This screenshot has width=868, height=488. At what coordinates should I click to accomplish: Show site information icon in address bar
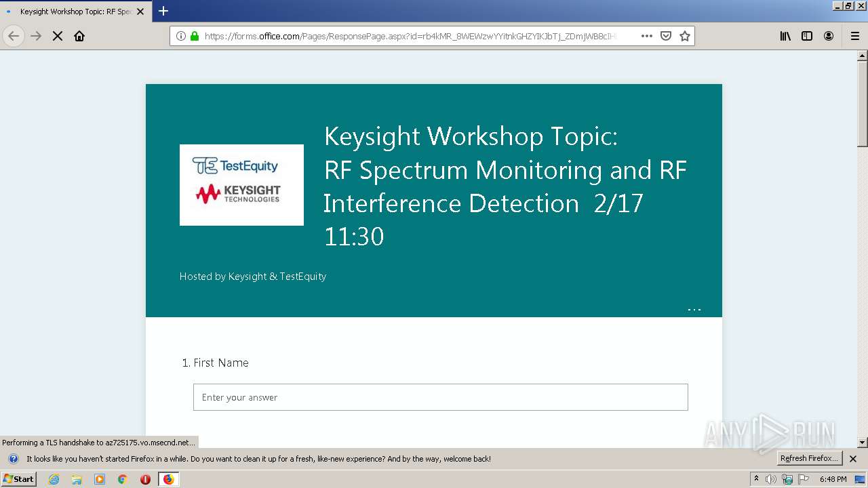pos(181,36)
